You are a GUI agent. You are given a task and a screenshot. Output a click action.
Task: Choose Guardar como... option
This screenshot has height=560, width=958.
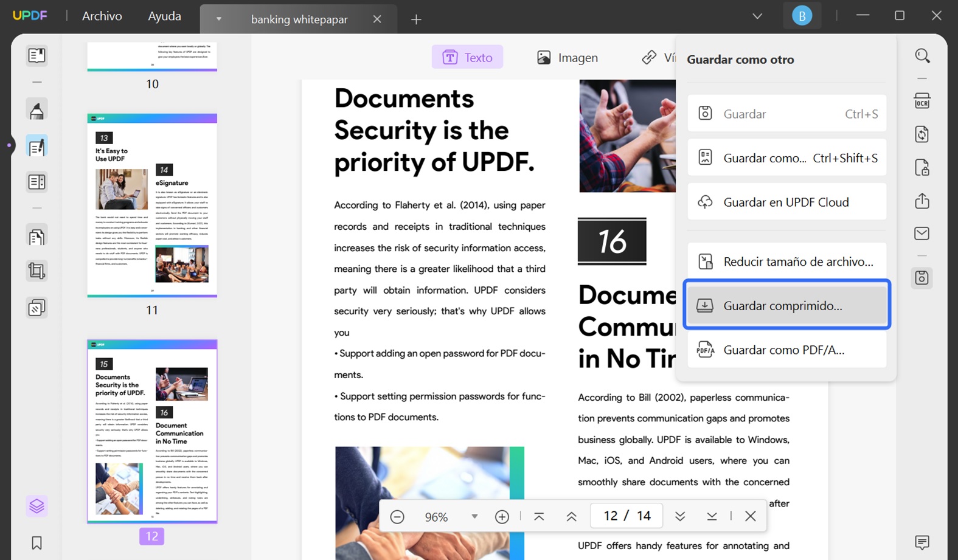786,157
